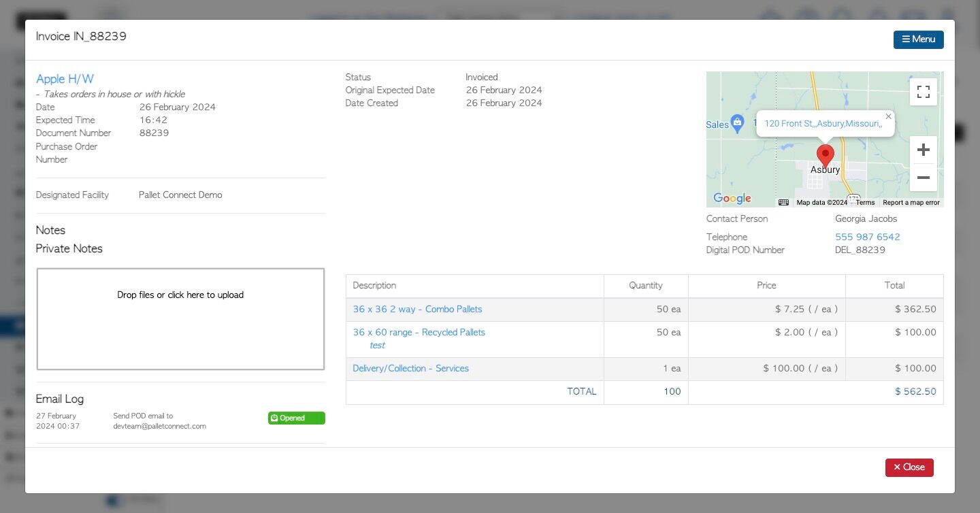Open the Google logo link on map

pyautogui.click(x=732, y=198)
